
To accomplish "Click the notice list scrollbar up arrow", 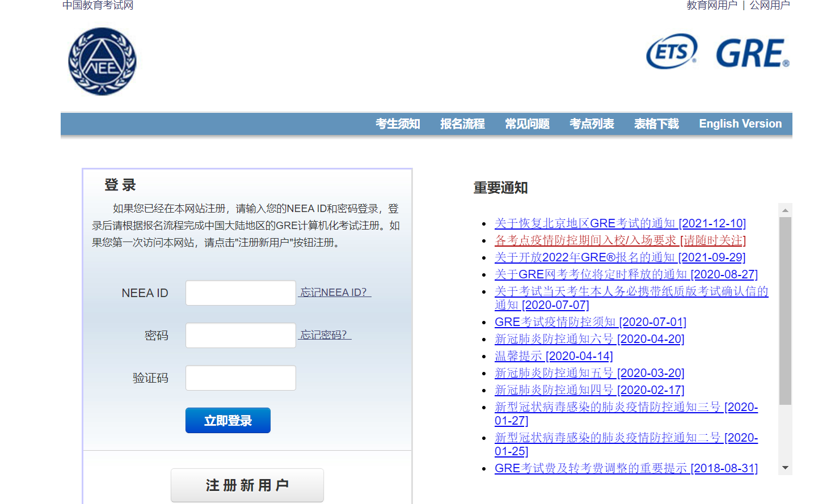I will [785, 210].
